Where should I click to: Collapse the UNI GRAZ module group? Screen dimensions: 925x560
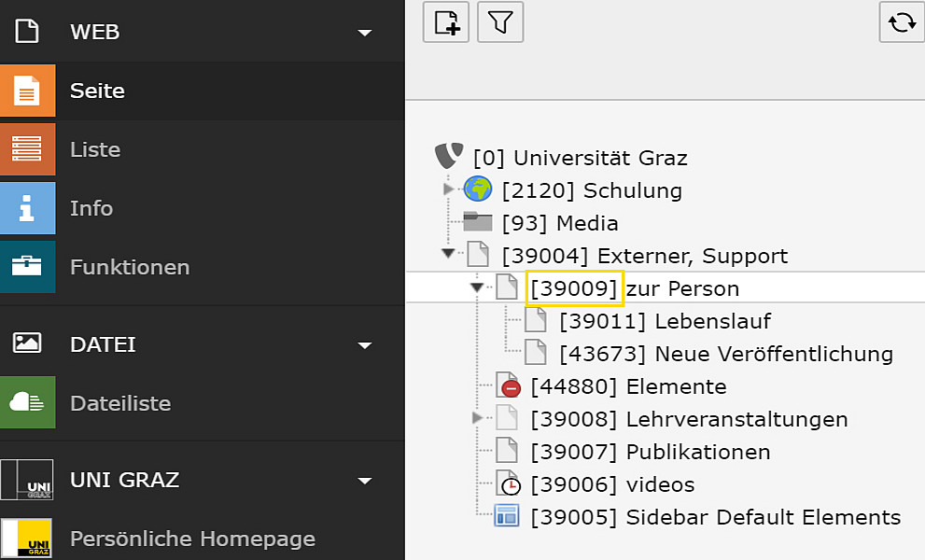click(x=365, y=481)
